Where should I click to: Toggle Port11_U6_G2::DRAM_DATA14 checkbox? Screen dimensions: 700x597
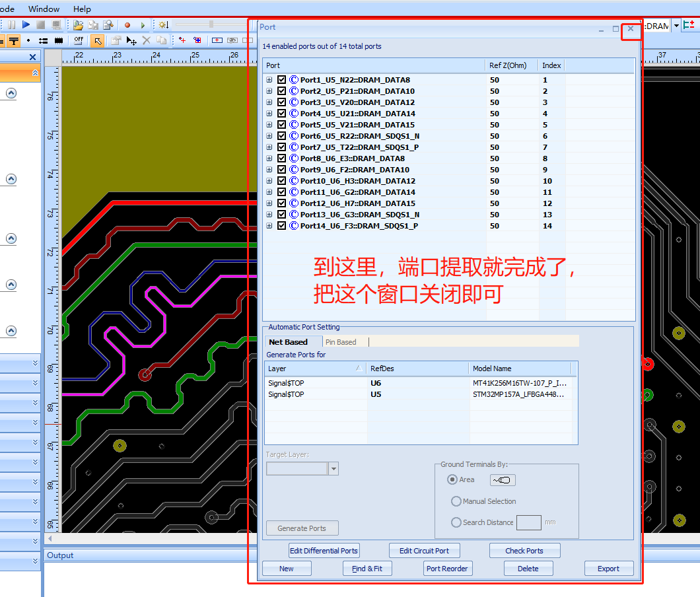coord(282,192)
